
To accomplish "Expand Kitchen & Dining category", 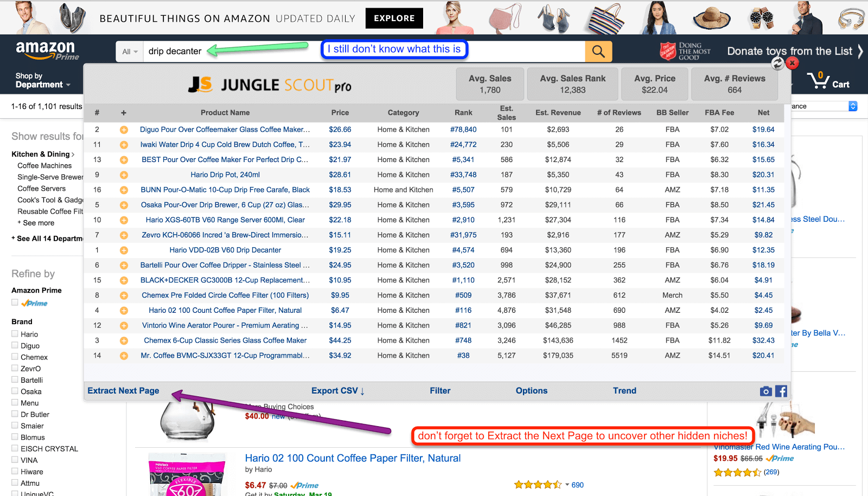I will pyautogui.click(x=43, y=154).
